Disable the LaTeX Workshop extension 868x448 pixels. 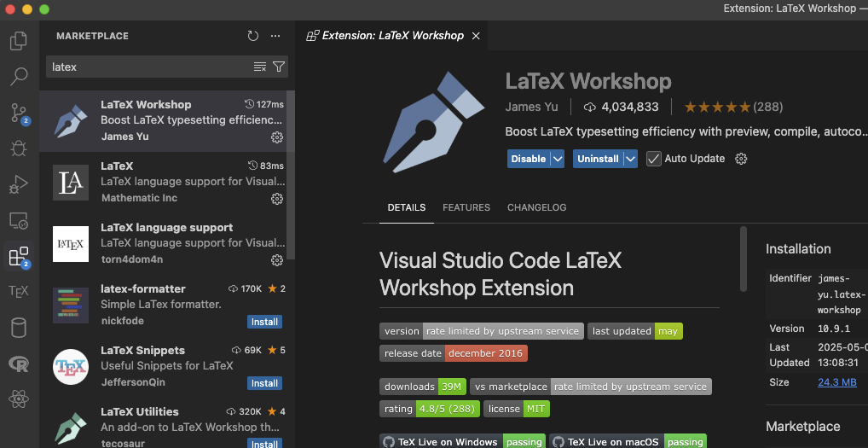point(529,159)
